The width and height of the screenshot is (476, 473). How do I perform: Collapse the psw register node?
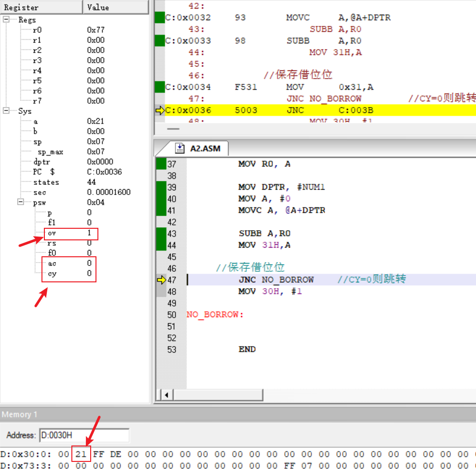(x=20, y=202)
